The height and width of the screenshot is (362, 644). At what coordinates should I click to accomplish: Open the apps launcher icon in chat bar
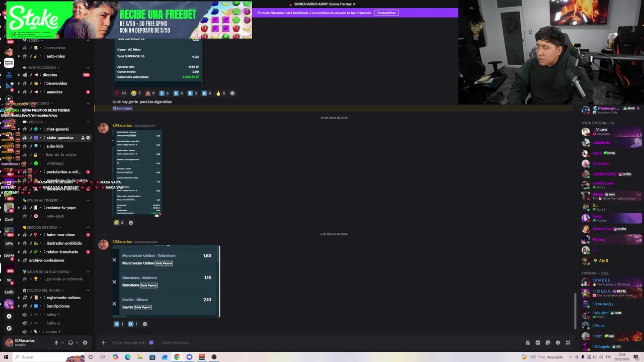(568, 343)
